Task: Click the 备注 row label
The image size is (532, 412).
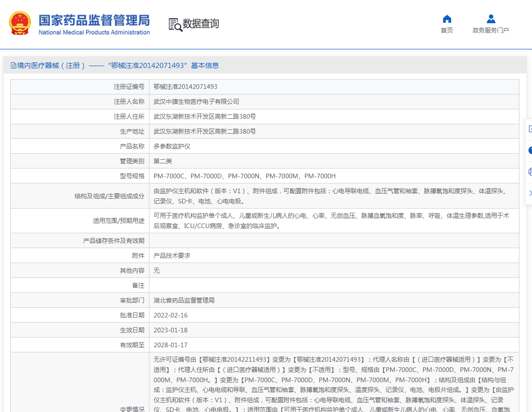Action: pyautogui.click(x=138, y=286)
